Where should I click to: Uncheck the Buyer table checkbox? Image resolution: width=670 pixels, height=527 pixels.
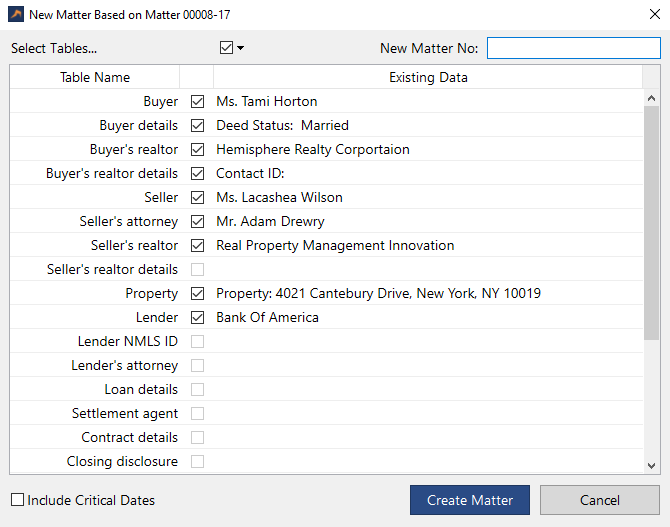[197, 101]
